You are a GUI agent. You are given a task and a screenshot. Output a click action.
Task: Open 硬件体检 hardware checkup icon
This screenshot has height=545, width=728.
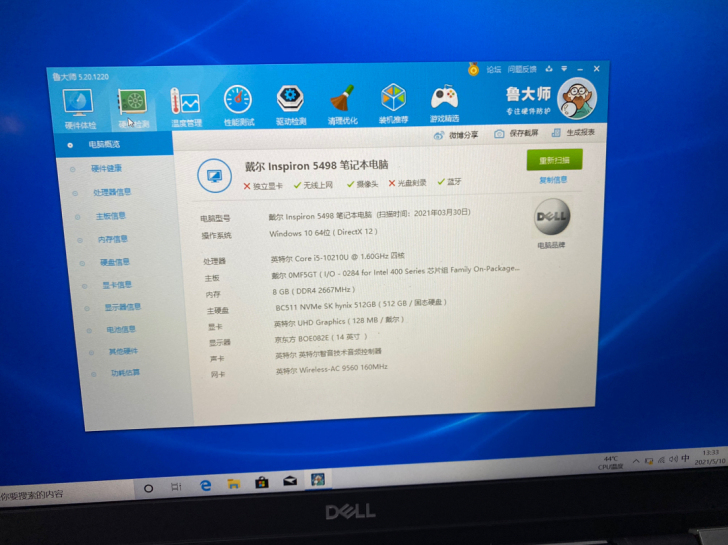point(79,110)
